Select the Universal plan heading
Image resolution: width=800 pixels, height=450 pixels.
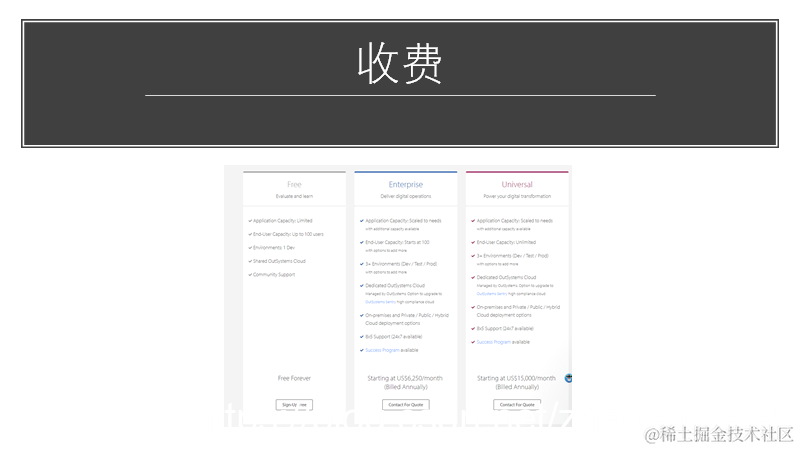tap(517, 184)
